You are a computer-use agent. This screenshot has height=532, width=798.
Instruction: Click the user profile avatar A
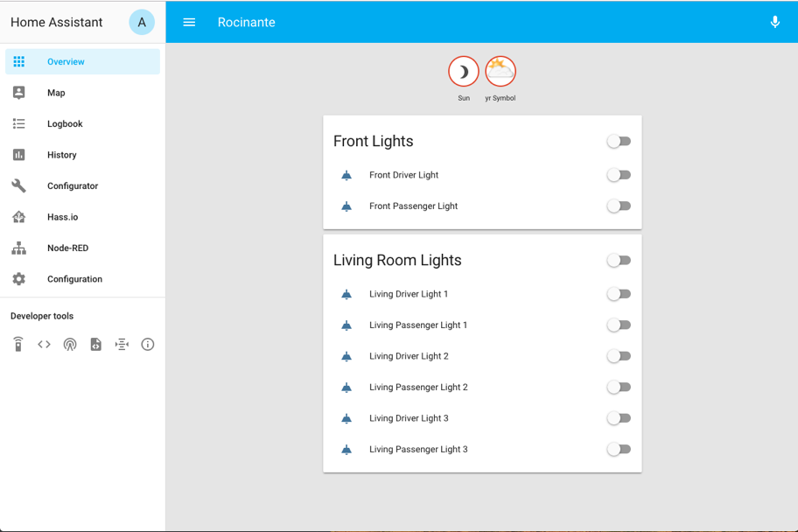tap(142, 22)
